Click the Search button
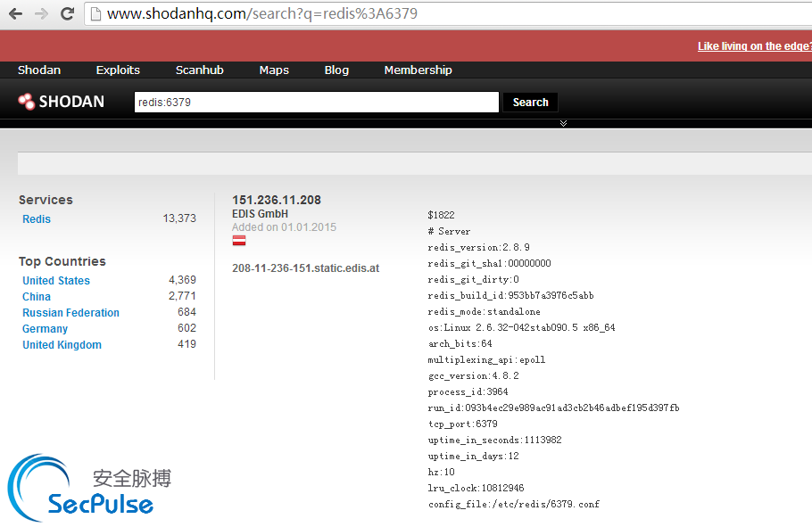The width and height of the screenshot is (812, 527). [530, 103]
